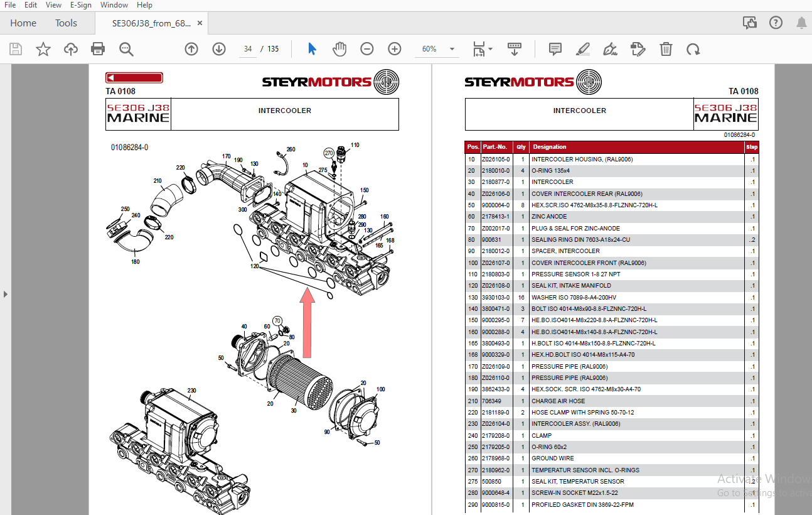Viewport: 812px width, 515px height.
Task: Click the page number field showing 34
Action: tap(248, 49)
